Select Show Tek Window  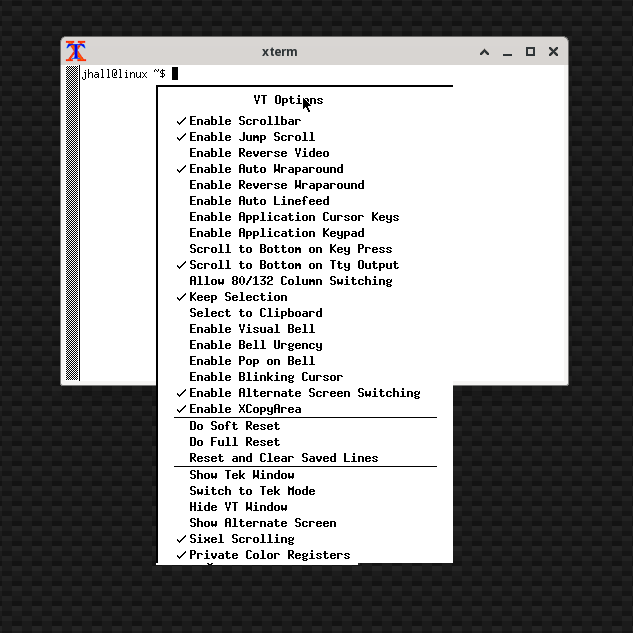click(x=305, y=475)
